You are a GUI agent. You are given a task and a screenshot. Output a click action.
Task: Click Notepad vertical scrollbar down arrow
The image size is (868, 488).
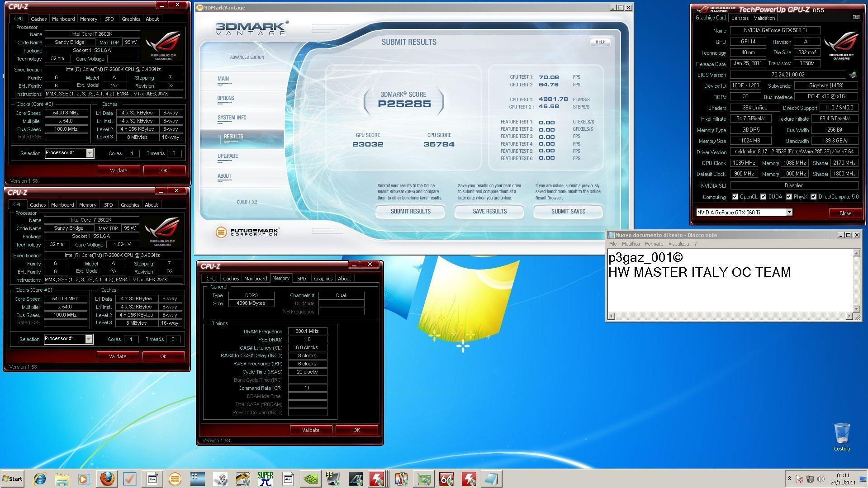click(x=856, y=308)
